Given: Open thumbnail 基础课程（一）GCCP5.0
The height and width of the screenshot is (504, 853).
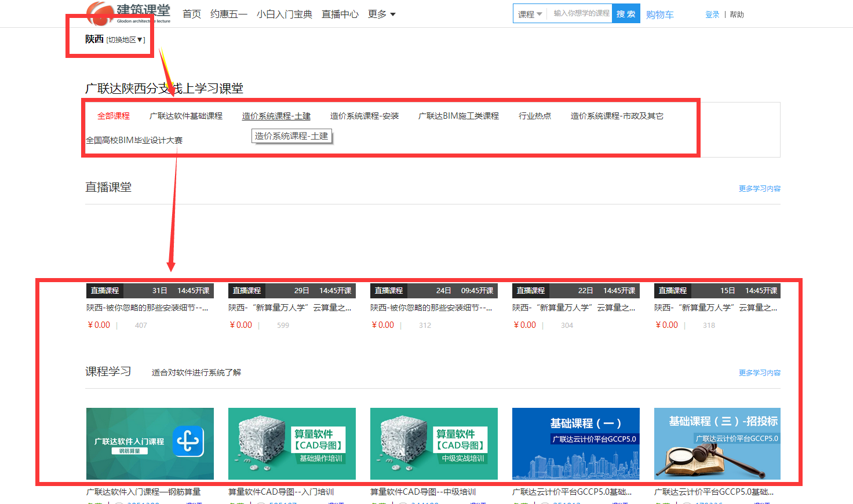Looking at the screenshot, I should click(x=576, y=444).
